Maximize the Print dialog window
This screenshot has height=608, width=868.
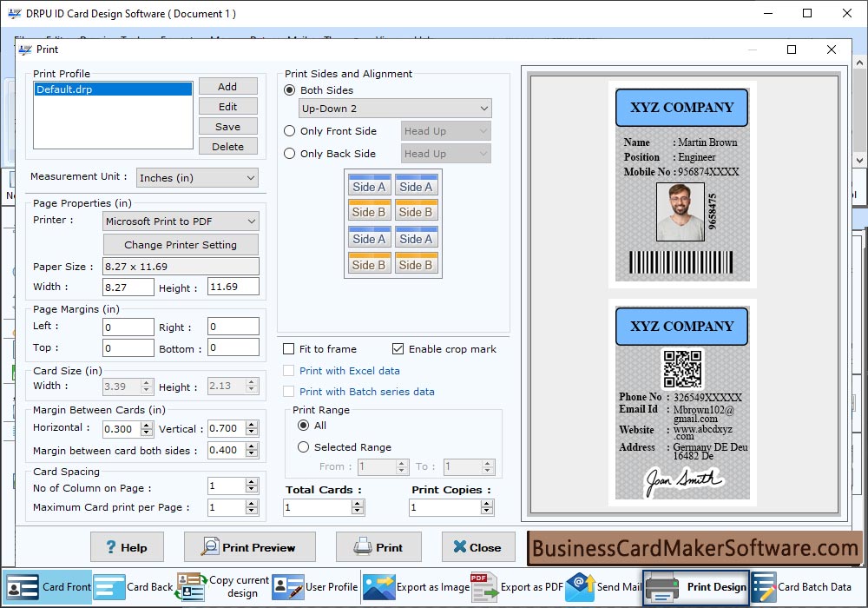point(792,50)
